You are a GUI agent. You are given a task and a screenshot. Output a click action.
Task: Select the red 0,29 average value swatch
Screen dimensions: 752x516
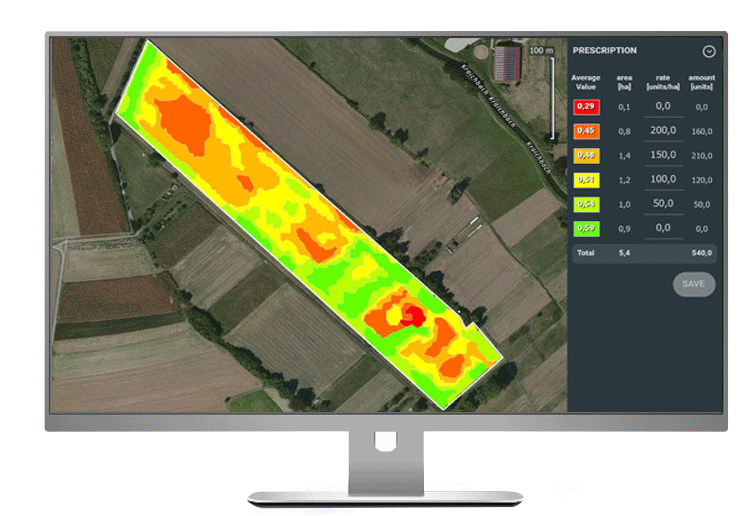click(x=586, y=106)
